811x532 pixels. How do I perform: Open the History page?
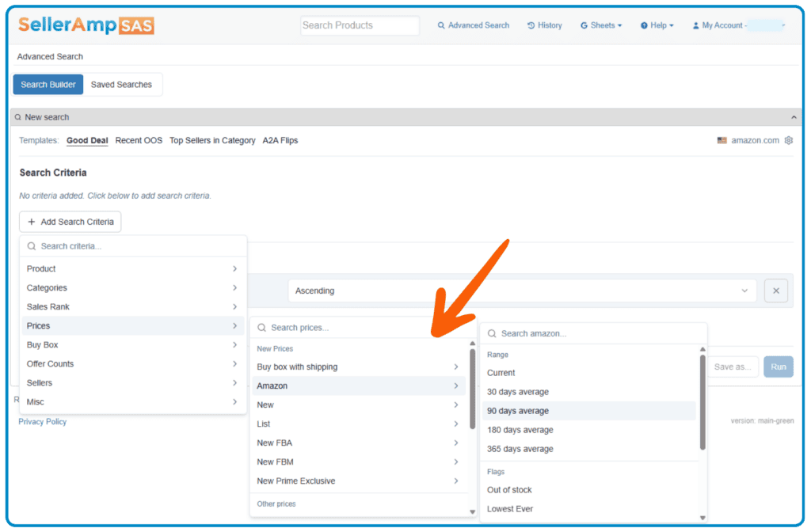[544, 25]
